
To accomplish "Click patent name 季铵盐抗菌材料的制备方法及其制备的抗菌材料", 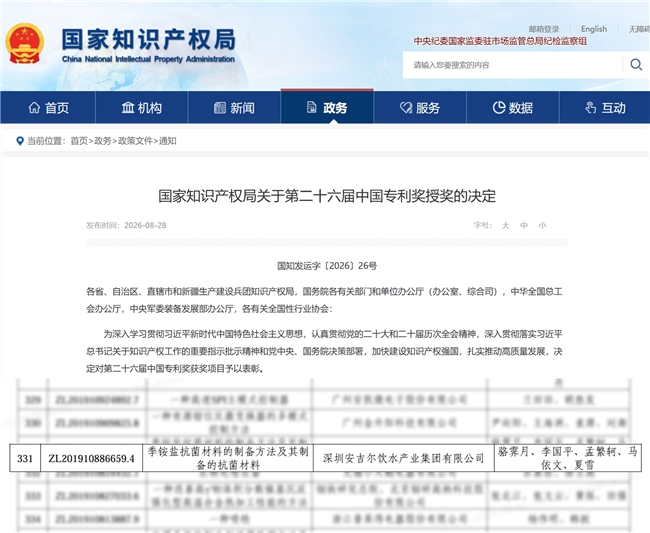I will 228,458.
